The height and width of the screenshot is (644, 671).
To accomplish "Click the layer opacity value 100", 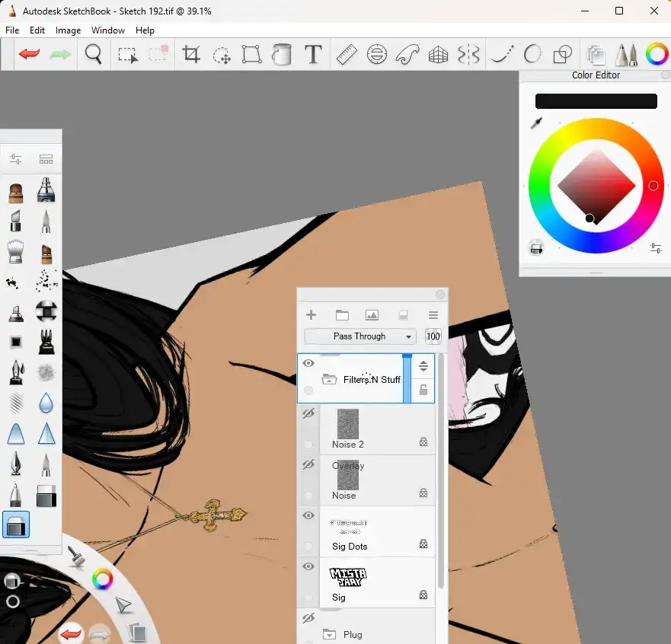I will tap(433, 336).
